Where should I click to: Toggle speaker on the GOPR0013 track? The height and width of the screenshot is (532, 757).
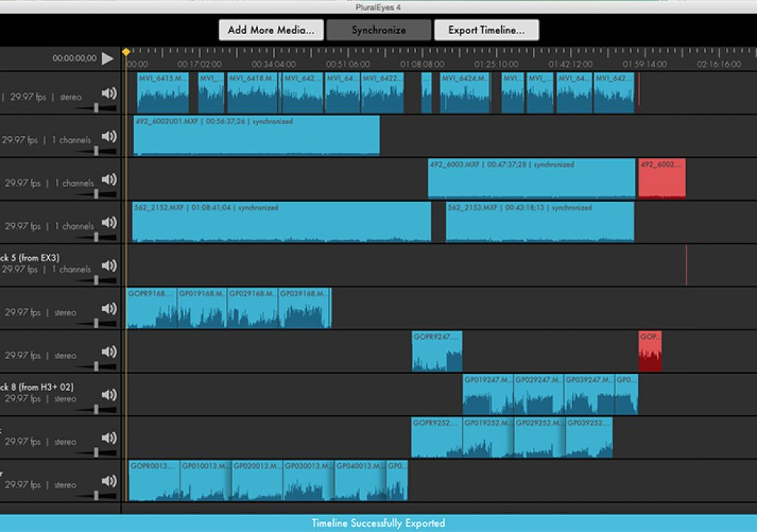(109, 481)
